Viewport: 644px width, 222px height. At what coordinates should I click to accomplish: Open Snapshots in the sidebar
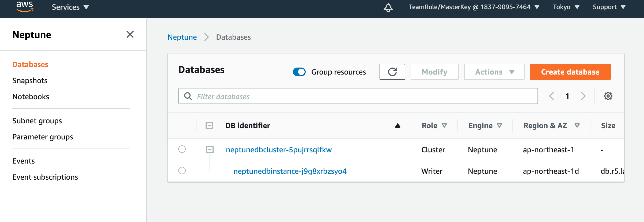(30, 80)
